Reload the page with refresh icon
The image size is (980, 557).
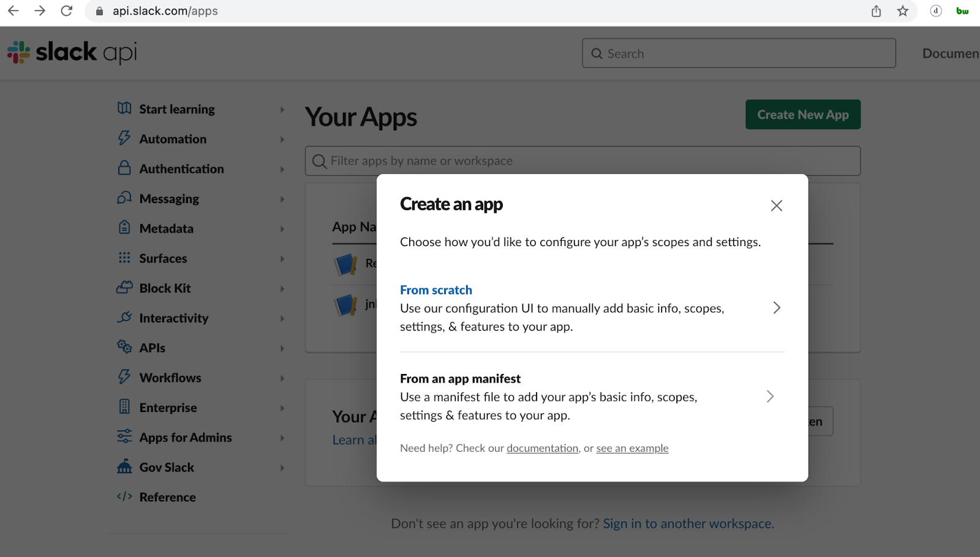coord(67,11)
